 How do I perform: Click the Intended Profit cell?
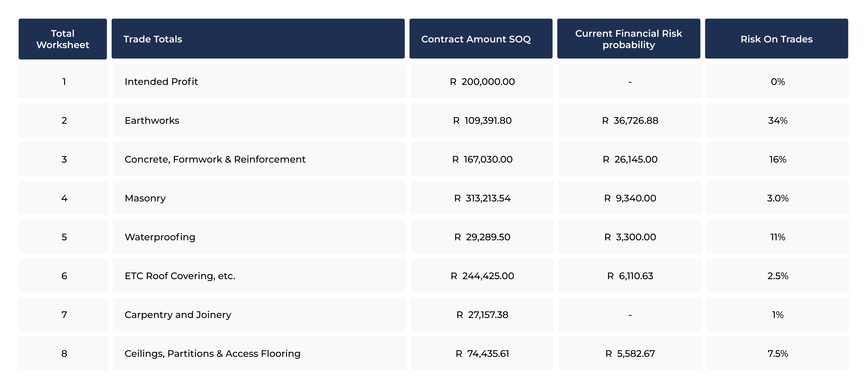[x=161, y=82]
